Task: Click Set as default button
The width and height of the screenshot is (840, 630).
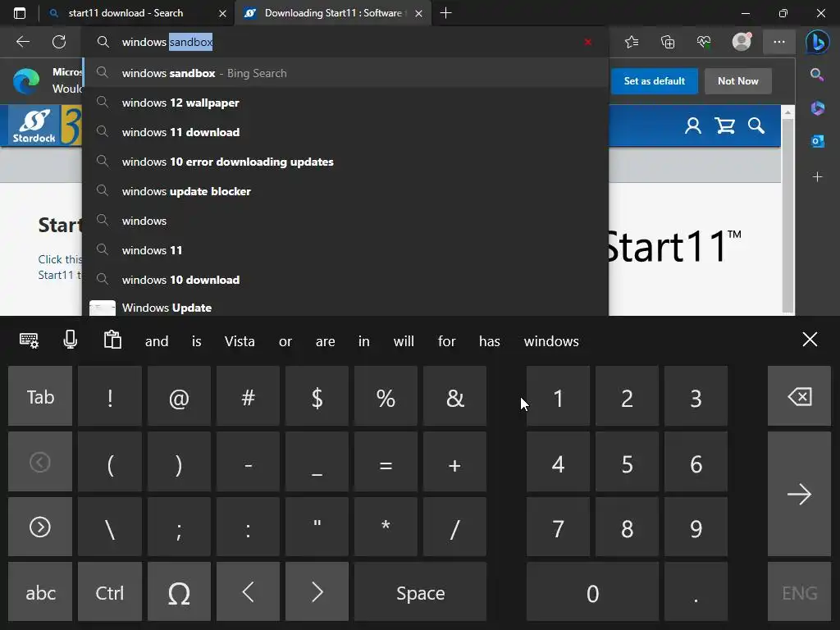Action: (x=654, y=81)
